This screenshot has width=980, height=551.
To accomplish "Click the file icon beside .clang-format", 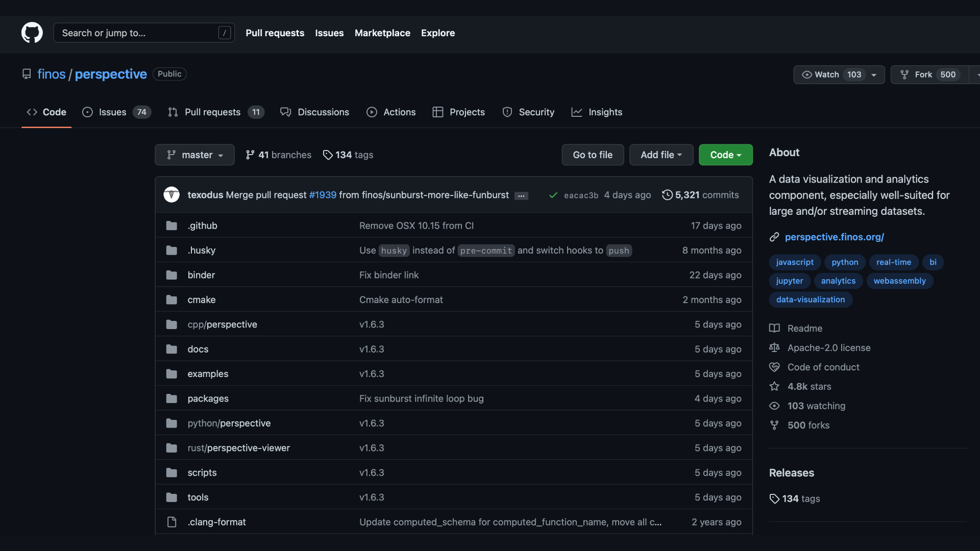I will (171, 522).
